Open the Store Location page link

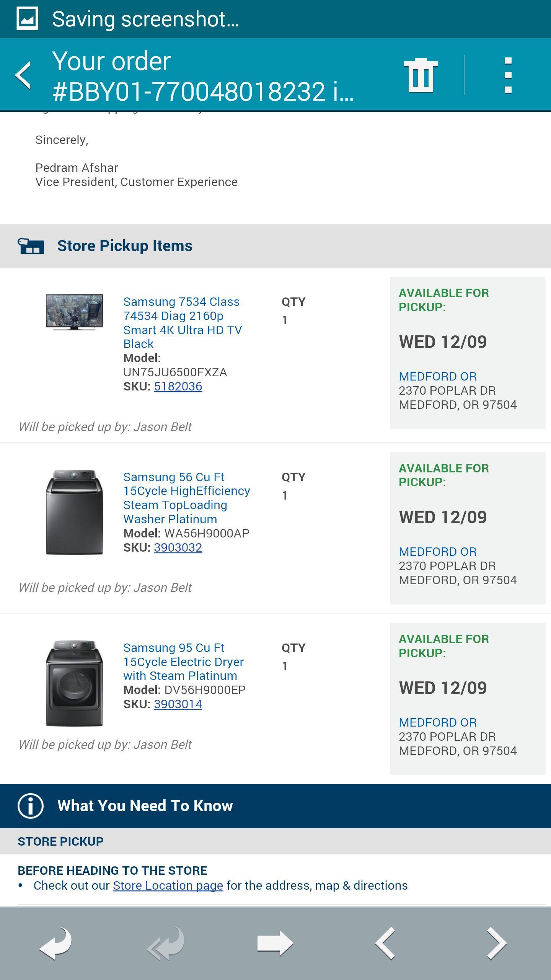[x=168, y=885]
